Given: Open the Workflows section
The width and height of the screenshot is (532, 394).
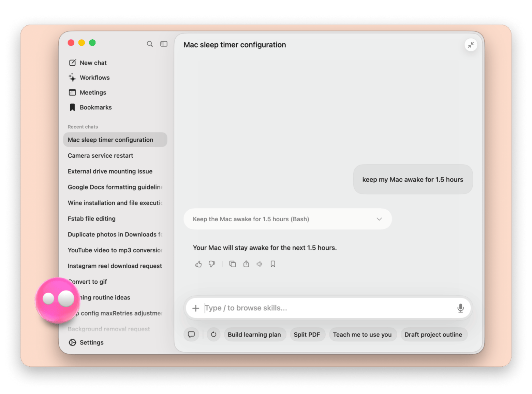Looking at the screenshot, I should [89, 78].
